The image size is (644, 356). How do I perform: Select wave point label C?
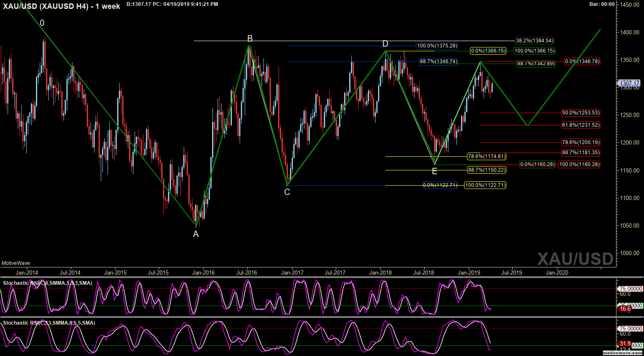pos(287,192)
